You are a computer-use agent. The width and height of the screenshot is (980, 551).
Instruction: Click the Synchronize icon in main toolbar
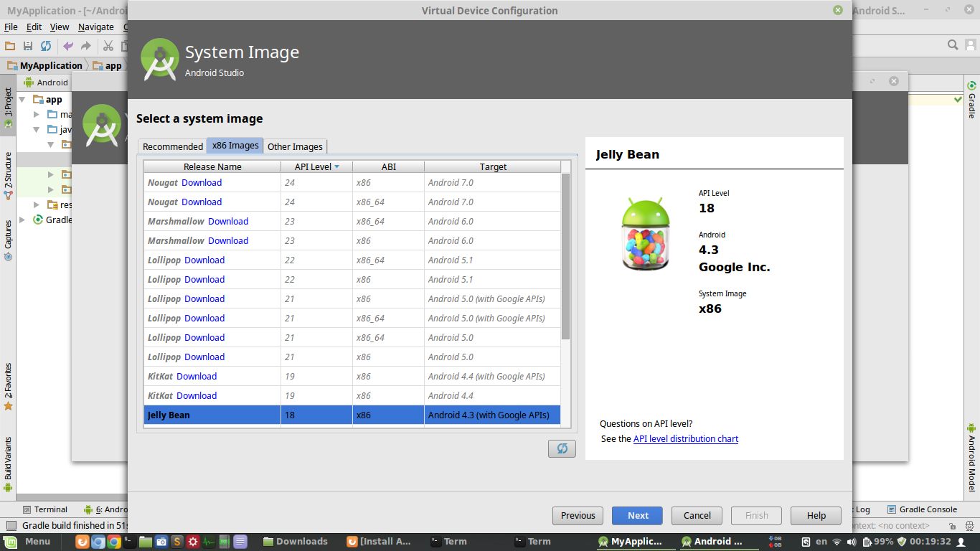[46, 46]
